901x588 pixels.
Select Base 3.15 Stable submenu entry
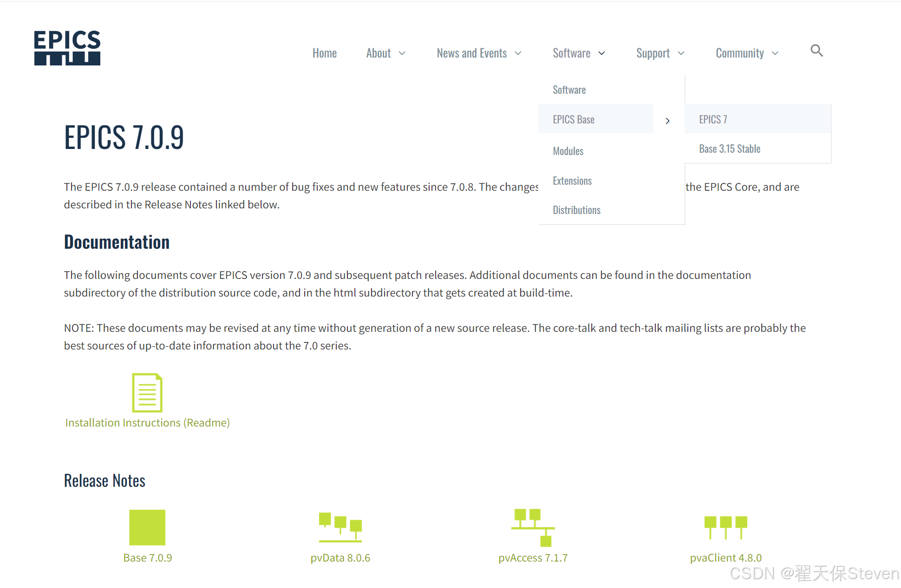pyautogui.click(x=729, y=149)
